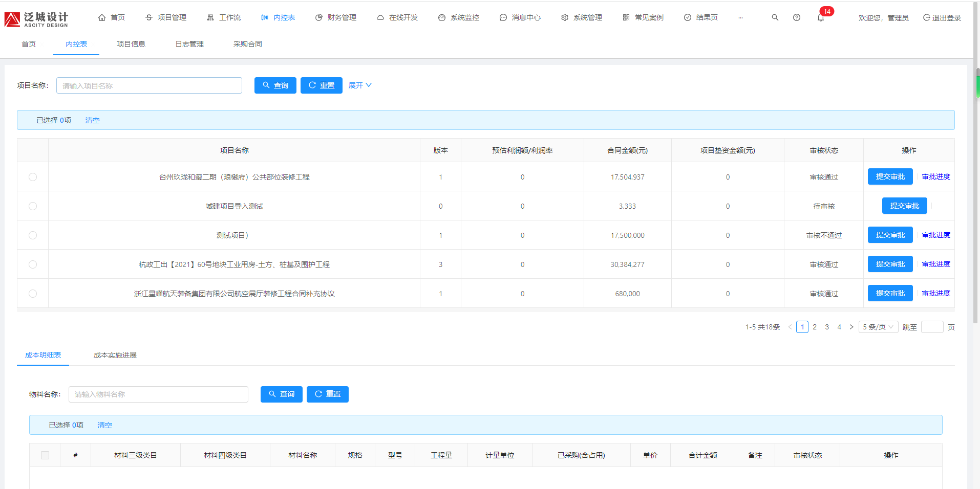
Task: Click 提交审批 for 浙江星耀航天 project
Action: coord(890,293)
